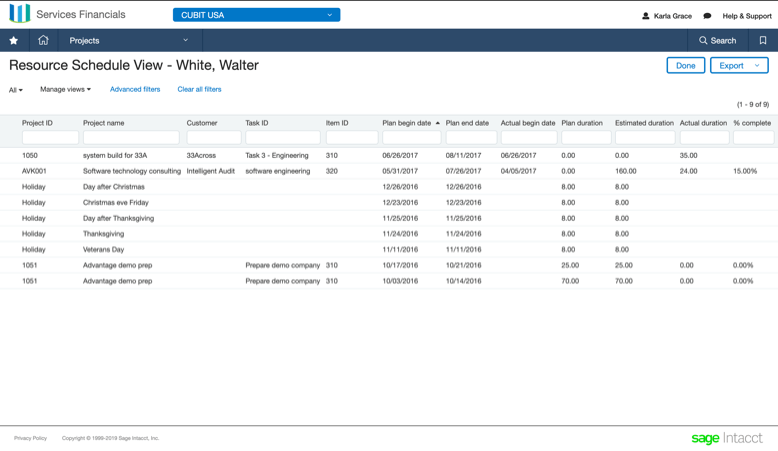
Task: Sort by Project name column header
Action: tap(104, 123)
